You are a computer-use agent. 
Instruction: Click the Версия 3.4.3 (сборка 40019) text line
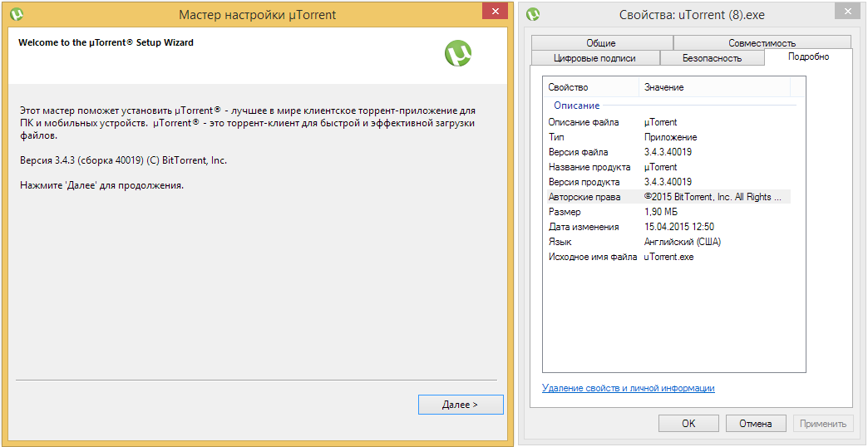(x=123, y=160)
